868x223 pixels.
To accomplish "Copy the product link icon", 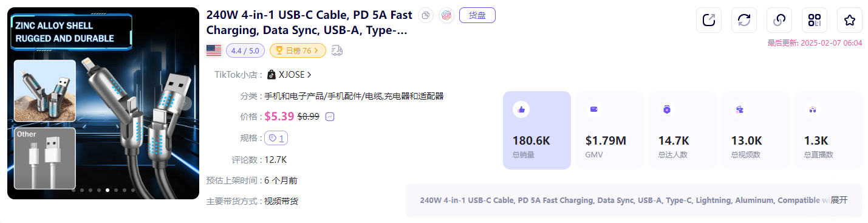I will coord(779,20).
